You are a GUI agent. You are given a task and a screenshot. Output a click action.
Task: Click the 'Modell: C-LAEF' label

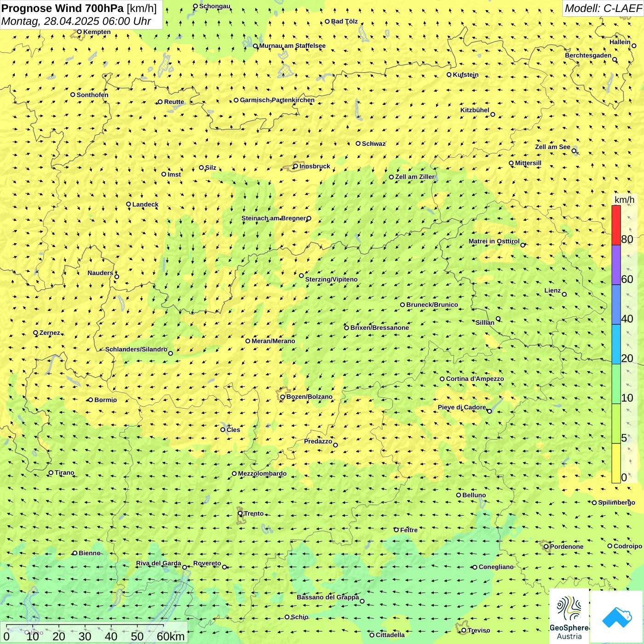coord(603,8)
